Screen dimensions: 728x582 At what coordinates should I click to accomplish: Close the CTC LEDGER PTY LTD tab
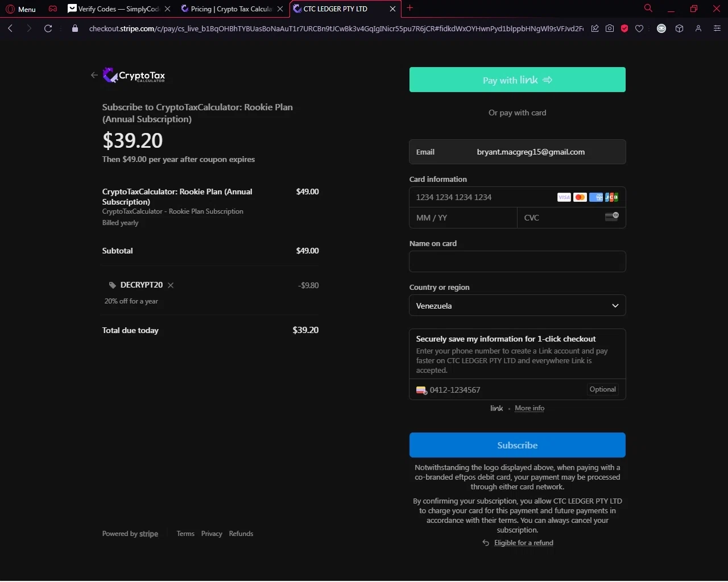point(392,9)
